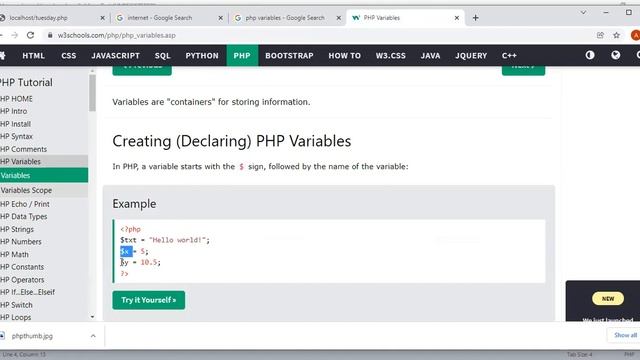Image resolution: width=640 pixels, height=360 pixels.
Task: Open the JAVASCRIPT tutorial in the top nav
Action: click(116, 56)
